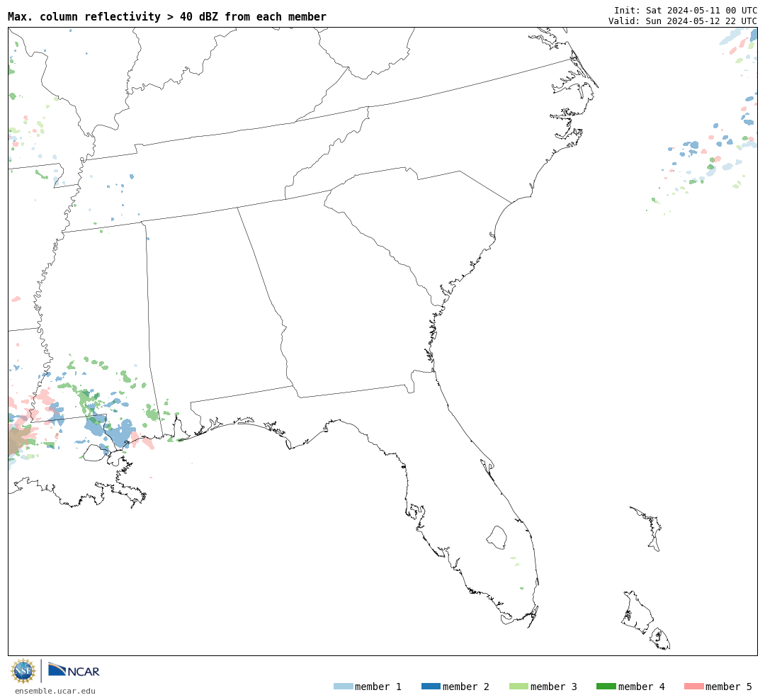The image size is (765, 700).
Task: Click the member 2 dark blue swatch
Action: [431, 687]
